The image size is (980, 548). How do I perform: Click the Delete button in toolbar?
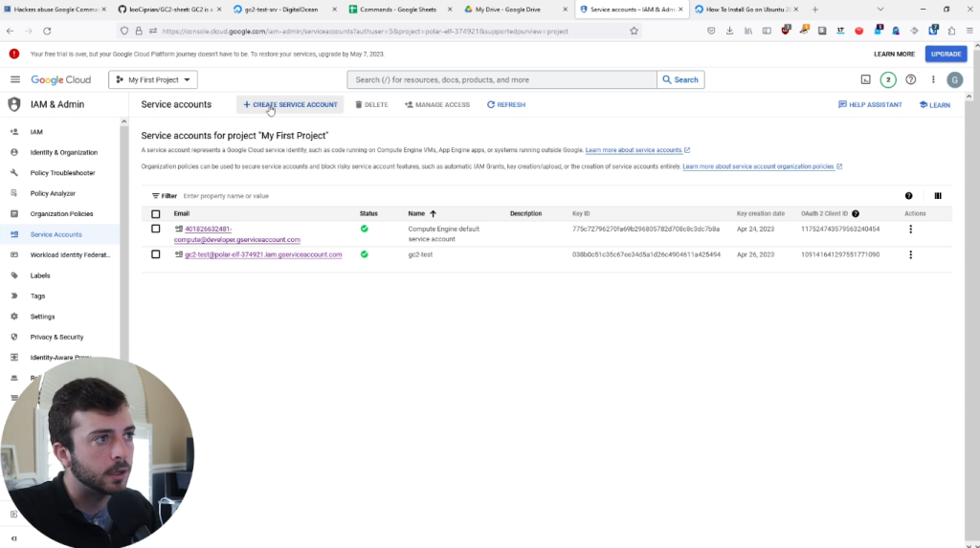click(372, 104)
